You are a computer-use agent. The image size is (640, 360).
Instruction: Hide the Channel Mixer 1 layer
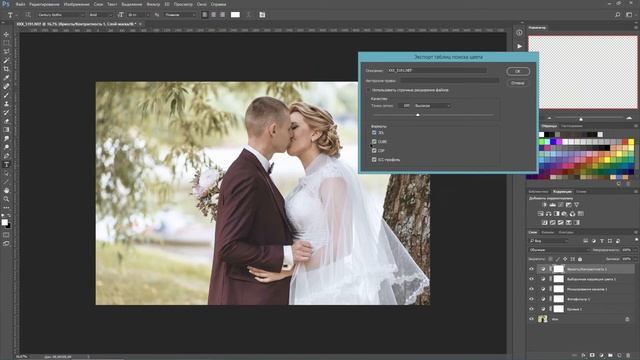tap(531, 289)
